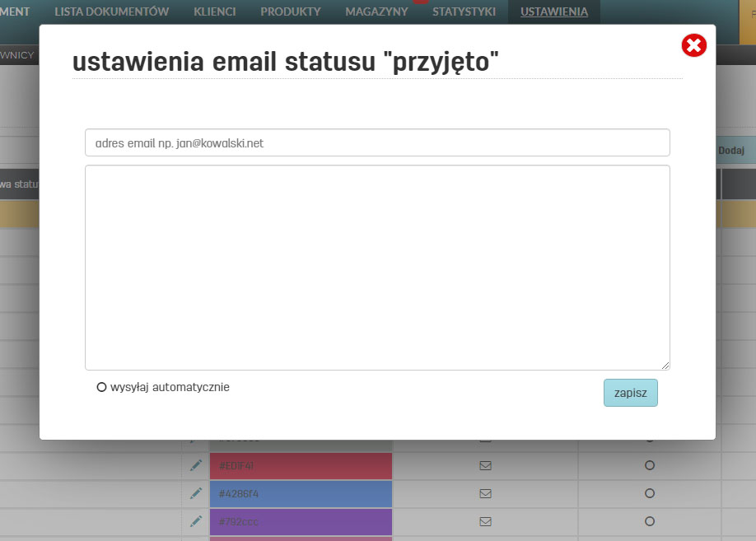The image size is (756, 541).
Task: Edit the #ED1F41 status using pencil icon
Action: [x=195, y=465]
